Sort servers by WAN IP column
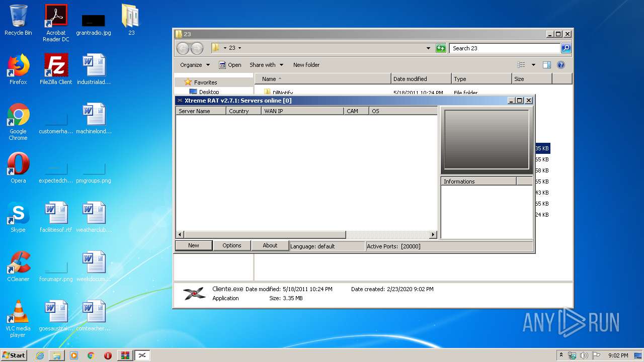The width and height of the screenshot is (644, 362). (x=303, y=111)
